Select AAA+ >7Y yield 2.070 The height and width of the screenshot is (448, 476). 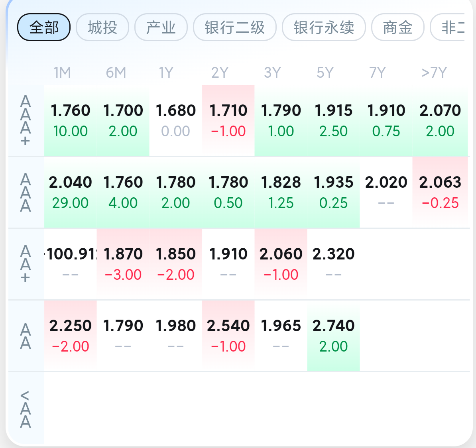point(440,121)
